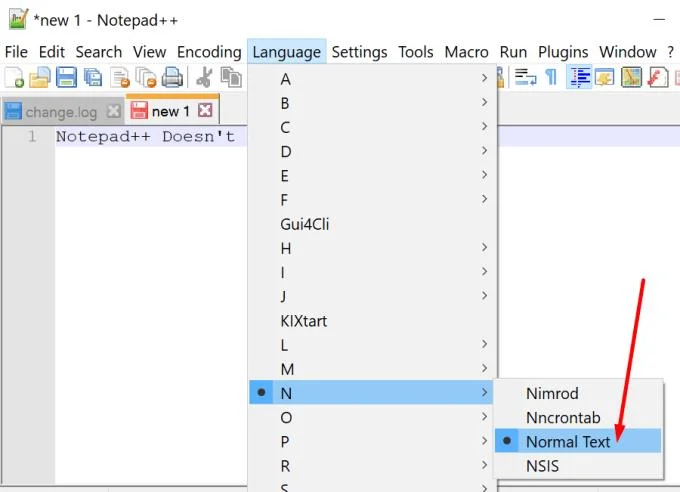Close the open Language menu
Screen dimensions: 680x492
pos(287,52)
